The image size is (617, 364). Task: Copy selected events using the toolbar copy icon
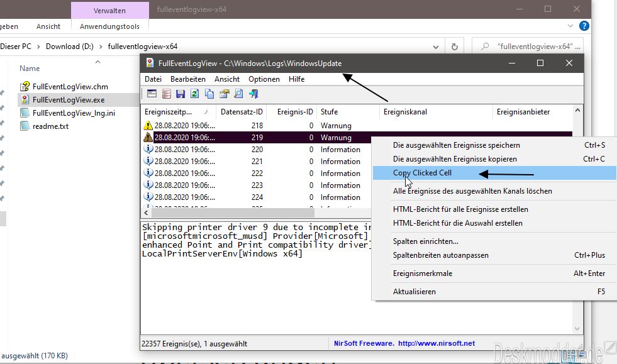209,94
